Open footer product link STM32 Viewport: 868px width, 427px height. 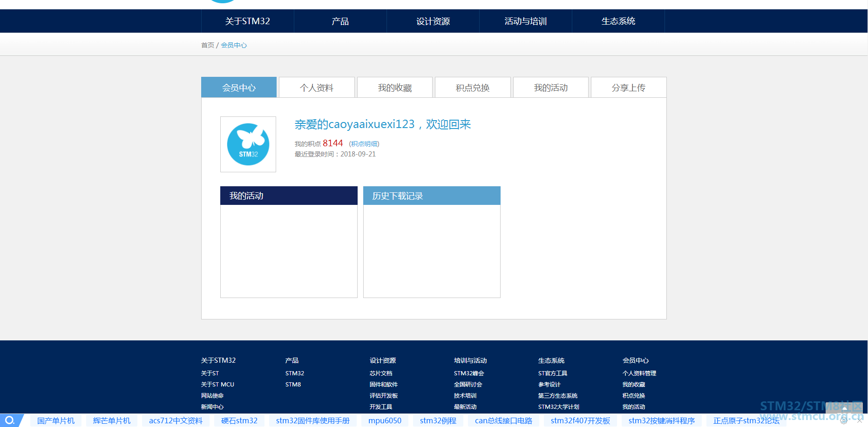pos(295,373)
